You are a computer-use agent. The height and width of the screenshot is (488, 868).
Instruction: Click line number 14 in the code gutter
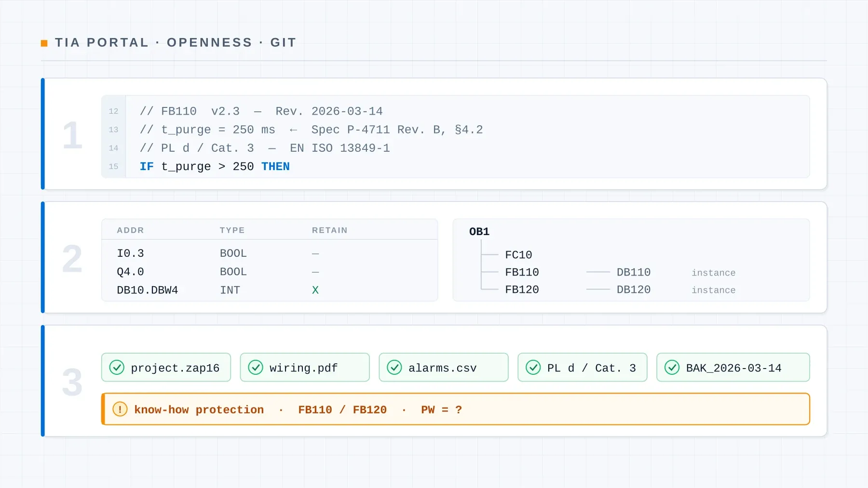tap(113, 148)
